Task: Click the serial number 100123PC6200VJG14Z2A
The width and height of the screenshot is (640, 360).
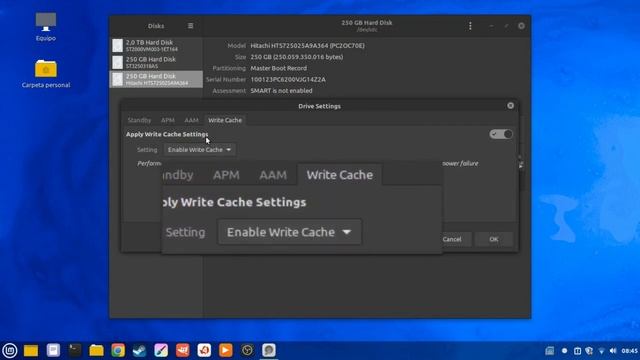Action: tap(288, 79)
